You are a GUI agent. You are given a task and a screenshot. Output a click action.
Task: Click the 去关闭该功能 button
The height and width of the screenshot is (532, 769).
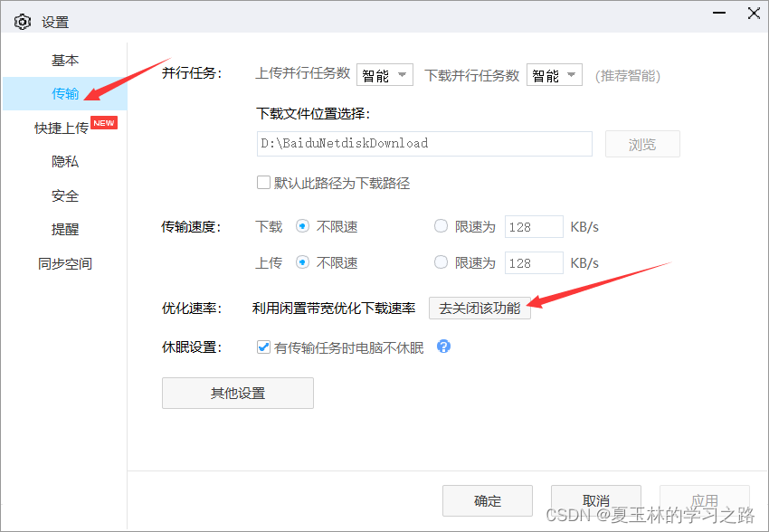tap(479, 308)
